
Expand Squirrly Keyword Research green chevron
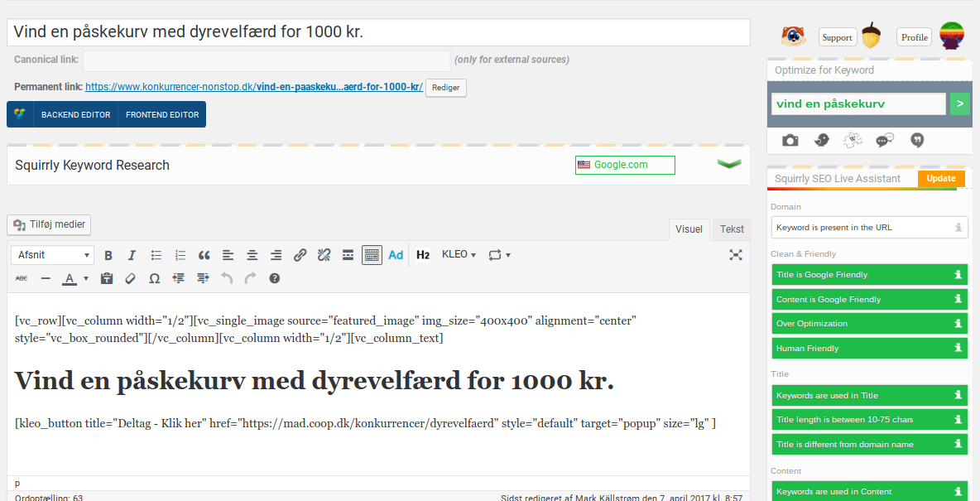(728, 165)
